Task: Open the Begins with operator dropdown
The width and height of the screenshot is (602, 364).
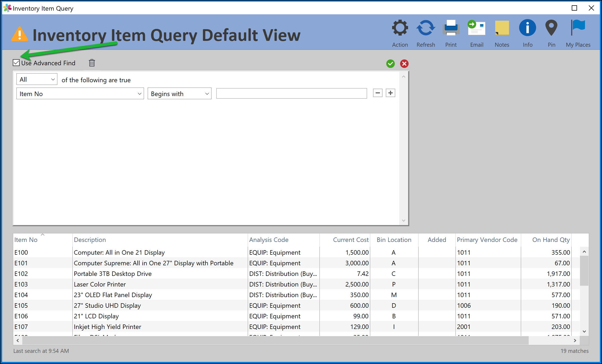Action: point(179,94)
